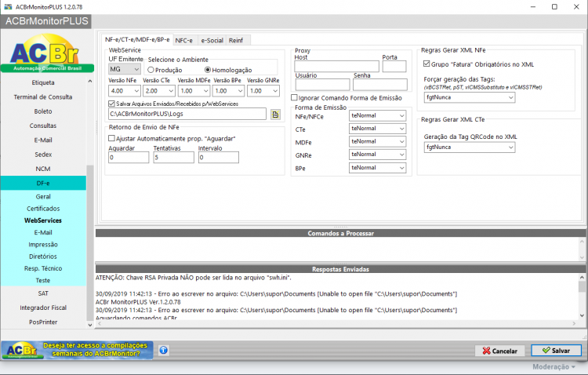Open the Versão GNRe dropdown
The height and width of the screenshot is (375, 588).
pyautogui.click(x=263, y=91)
